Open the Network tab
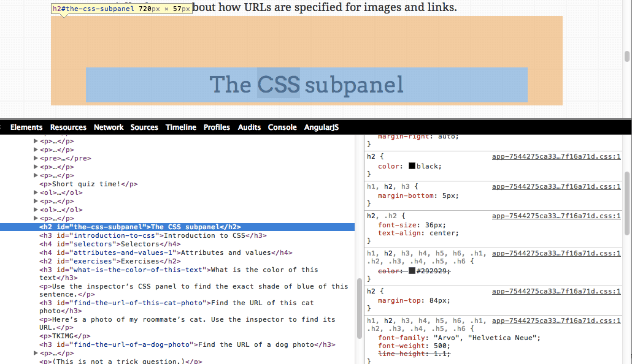632x364 pixels. [x=109, y=127]
